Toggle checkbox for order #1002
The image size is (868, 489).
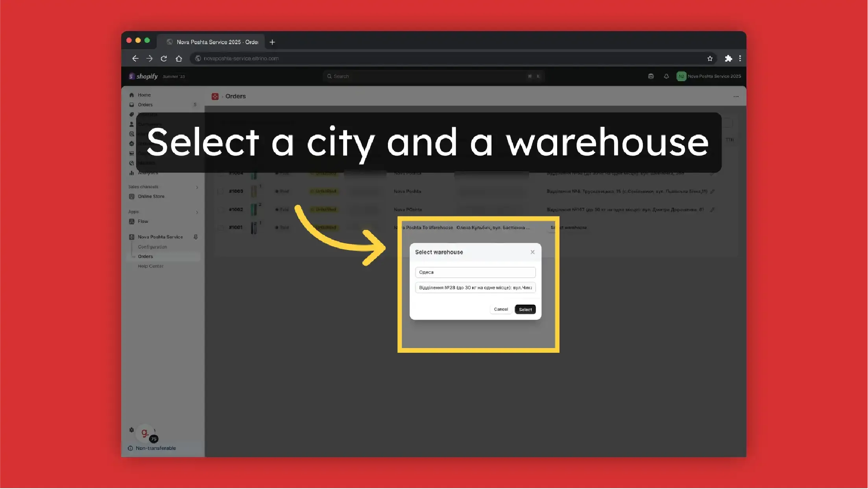(220, 209)
